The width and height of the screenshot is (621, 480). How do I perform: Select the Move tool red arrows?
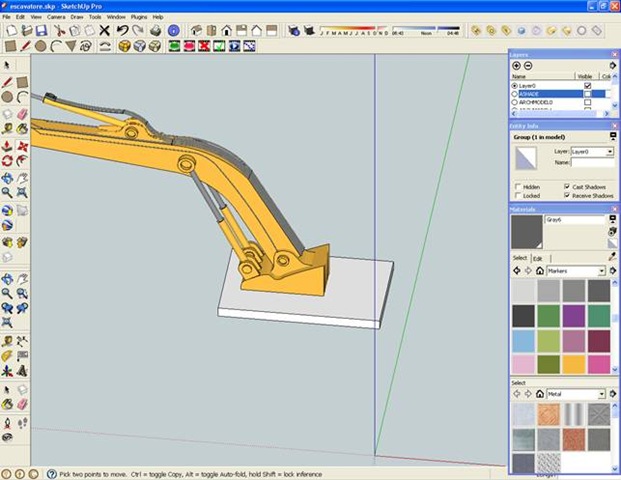[22, 146]
